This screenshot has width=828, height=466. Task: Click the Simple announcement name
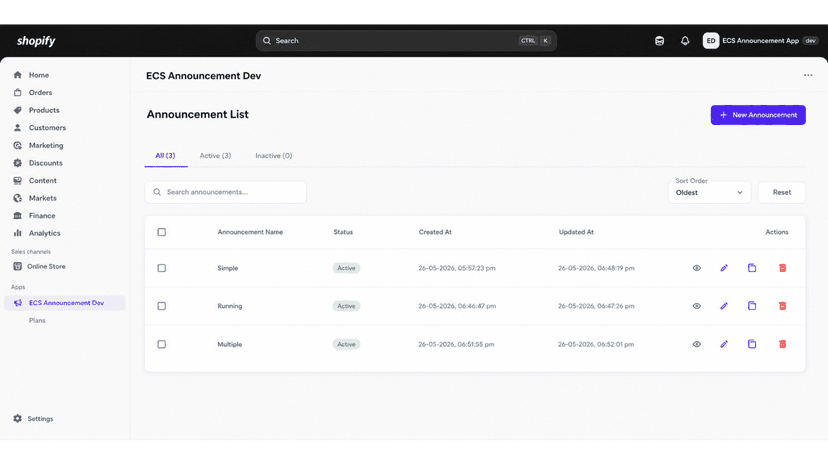click(228, 268)
